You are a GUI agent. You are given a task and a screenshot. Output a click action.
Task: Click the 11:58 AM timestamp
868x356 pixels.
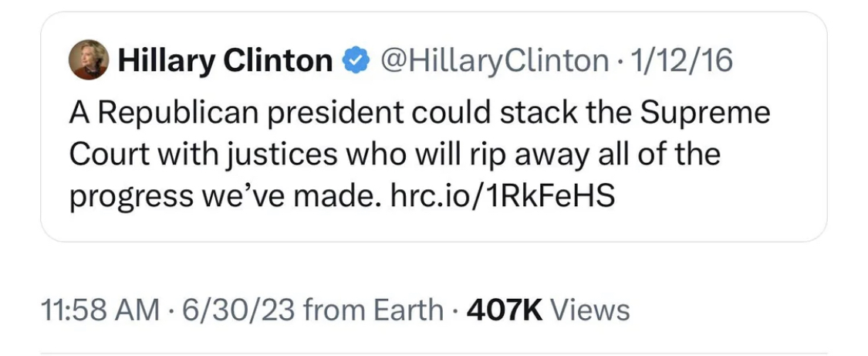pos(100,310)
